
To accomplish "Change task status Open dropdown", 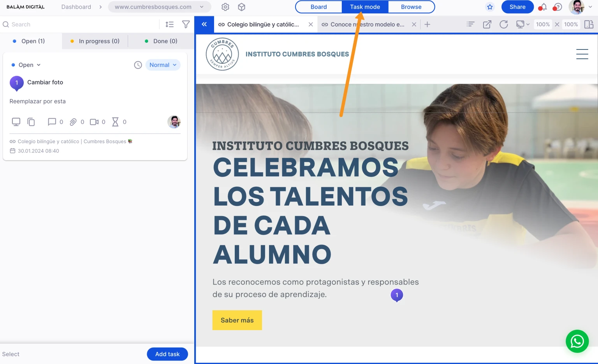I will (x=26, y=65).
